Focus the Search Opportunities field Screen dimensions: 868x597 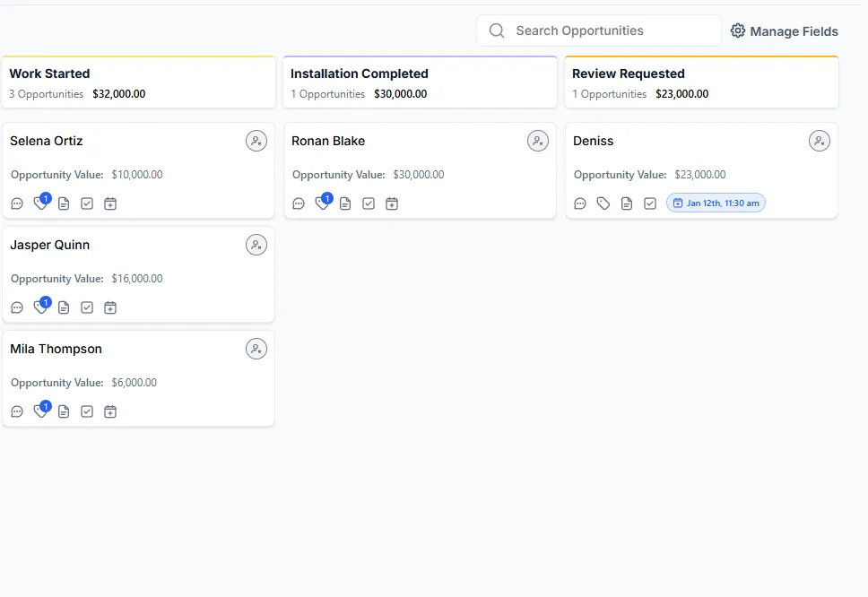click(x=610, y=30)
